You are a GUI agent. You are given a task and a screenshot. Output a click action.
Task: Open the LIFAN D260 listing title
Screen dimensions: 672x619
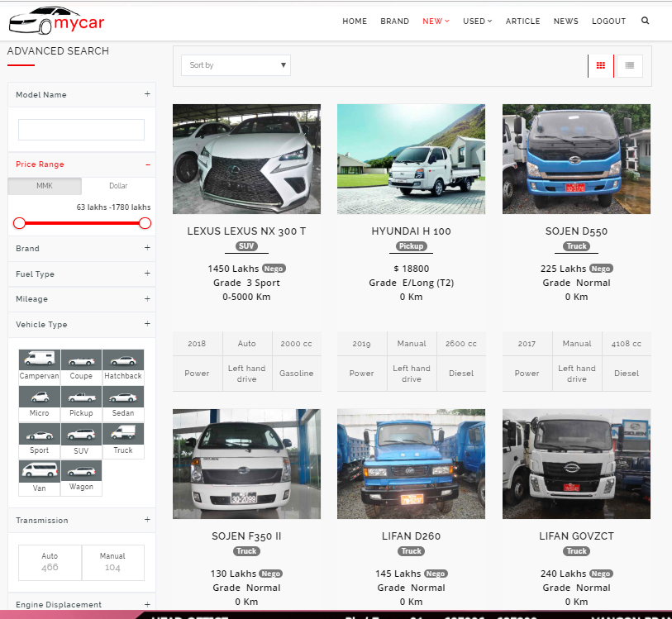click(411, 536)
